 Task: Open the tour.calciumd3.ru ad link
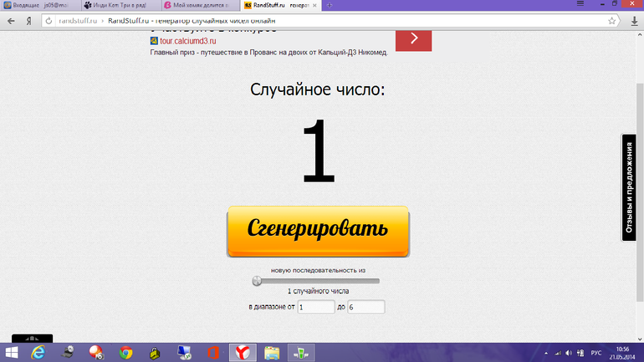[181, 40]
